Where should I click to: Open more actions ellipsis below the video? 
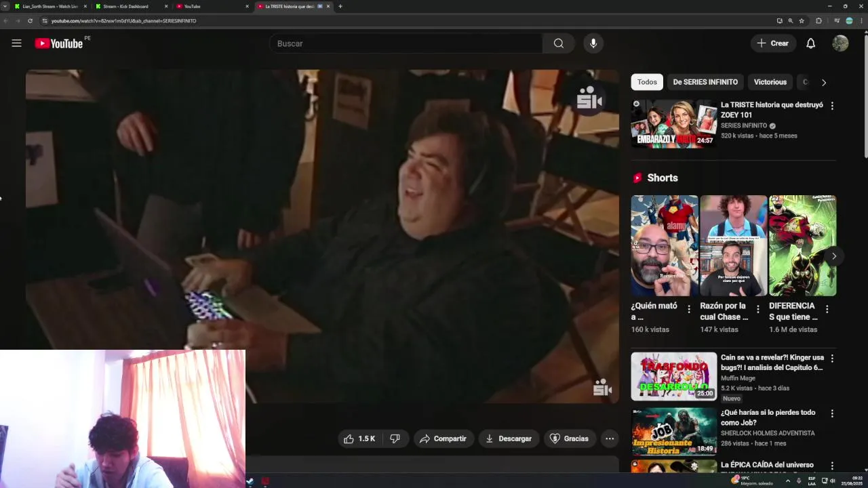pos(610,439)
